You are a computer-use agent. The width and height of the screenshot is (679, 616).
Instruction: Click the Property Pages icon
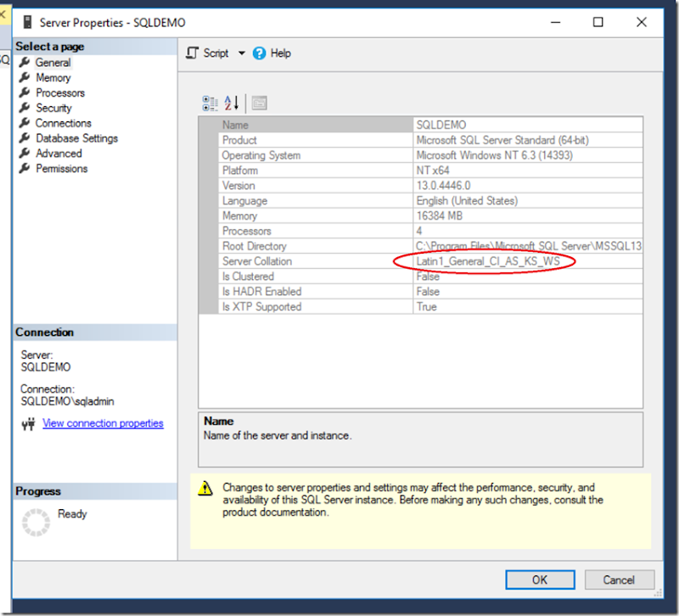pyautogui.click(x=260, y=103)
